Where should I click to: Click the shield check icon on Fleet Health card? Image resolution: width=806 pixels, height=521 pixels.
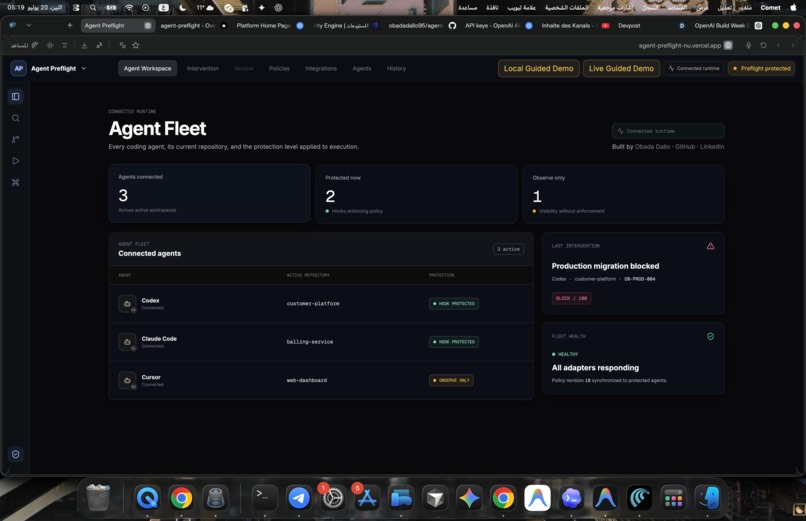710,337
